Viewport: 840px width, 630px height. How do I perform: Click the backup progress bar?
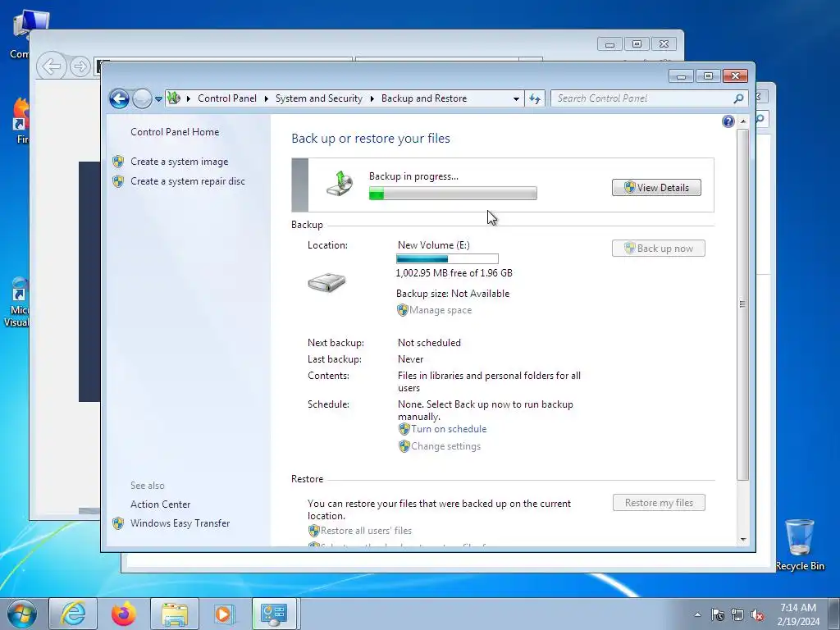pyautogui.click(x=453, y=194)
